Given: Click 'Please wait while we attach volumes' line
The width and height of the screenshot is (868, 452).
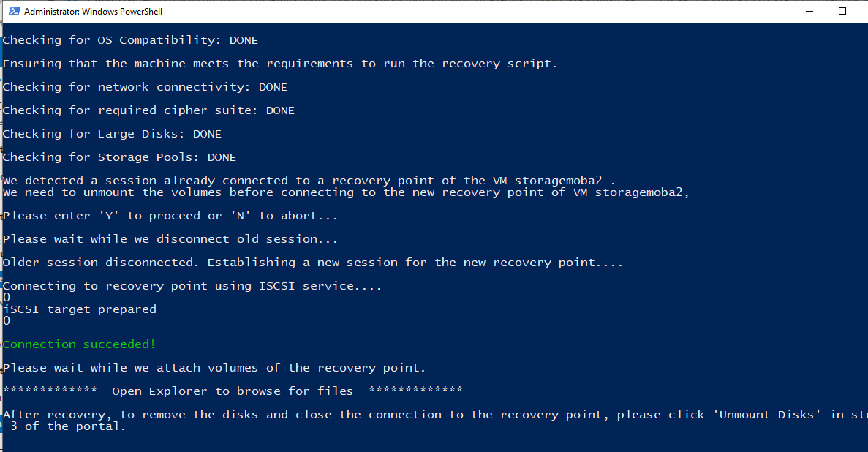Looking at the screenshot, I should [x=214, y=368].
